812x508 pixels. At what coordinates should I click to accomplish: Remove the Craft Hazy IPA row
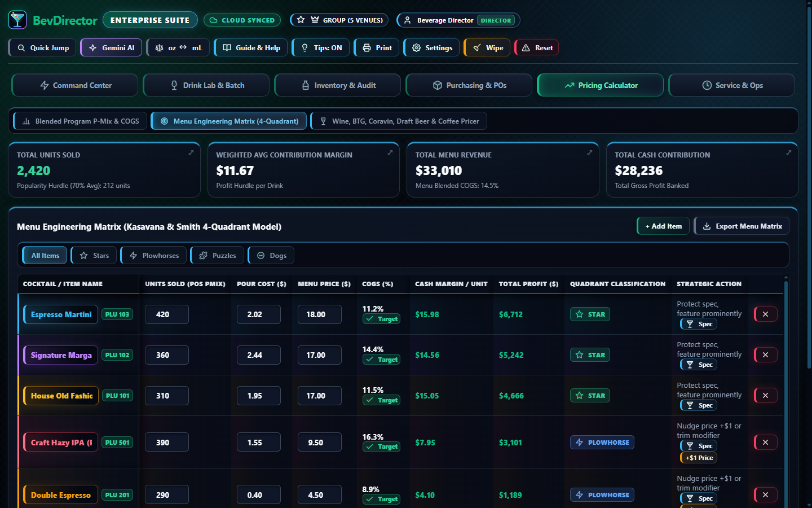[x=765, y=443]
